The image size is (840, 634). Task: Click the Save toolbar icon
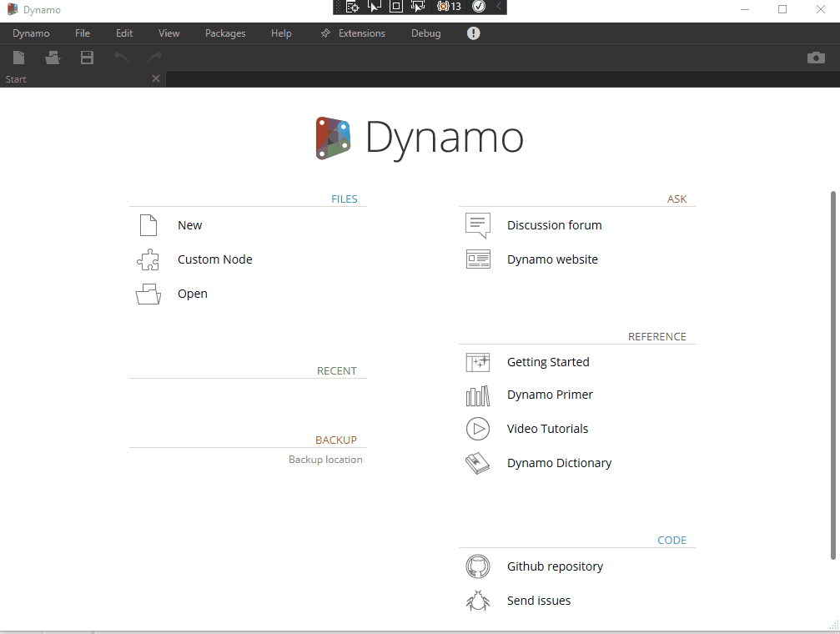[x=87, y=58]
